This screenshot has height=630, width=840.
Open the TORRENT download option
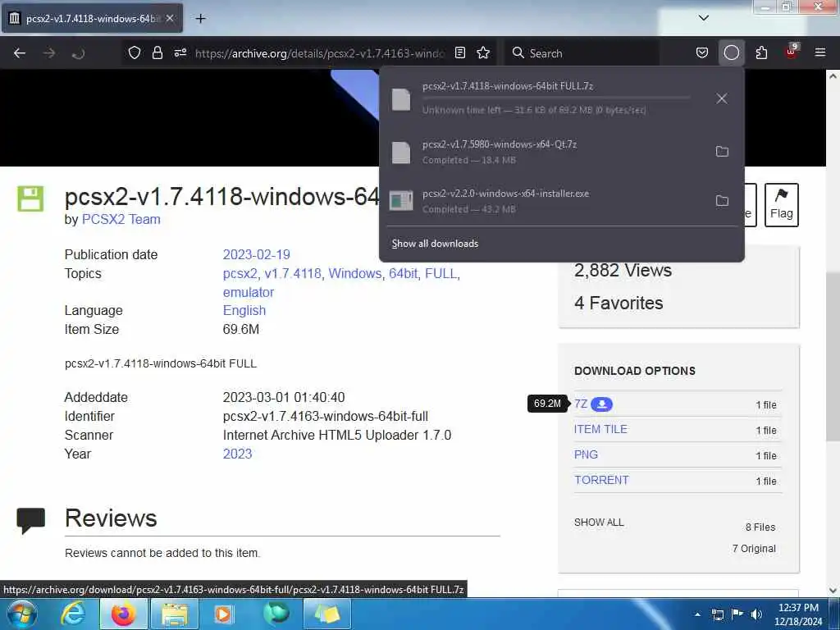pos(601,480)
